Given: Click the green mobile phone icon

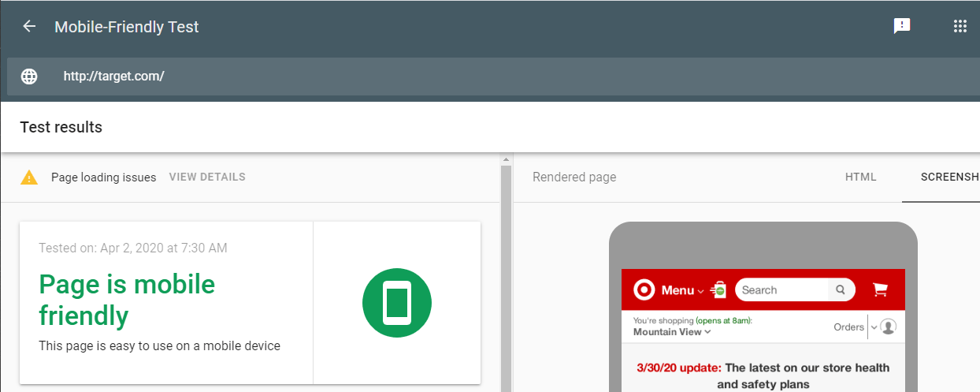Looking at the screenshot, I should (397, 303).
